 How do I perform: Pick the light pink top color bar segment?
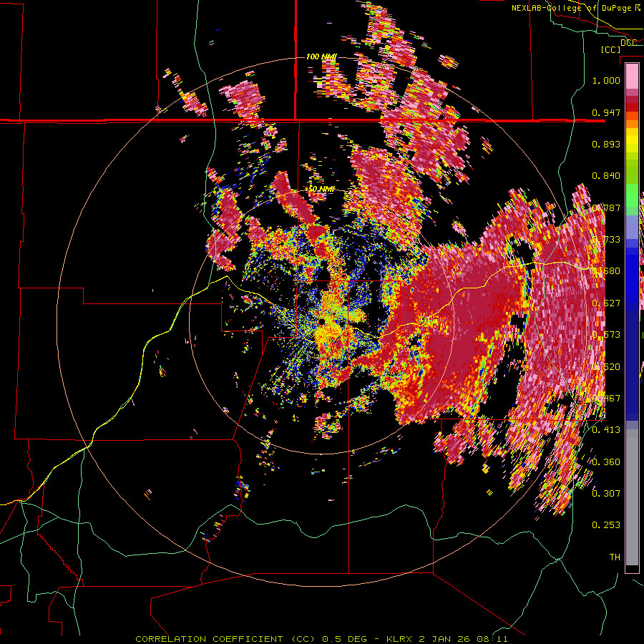632,77
